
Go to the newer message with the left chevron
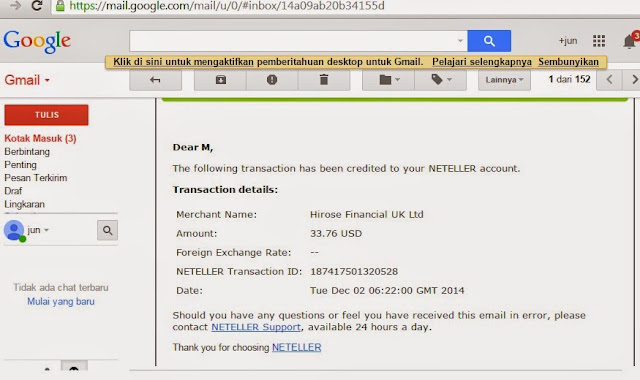pyautogui.click(x=609, y=80)
